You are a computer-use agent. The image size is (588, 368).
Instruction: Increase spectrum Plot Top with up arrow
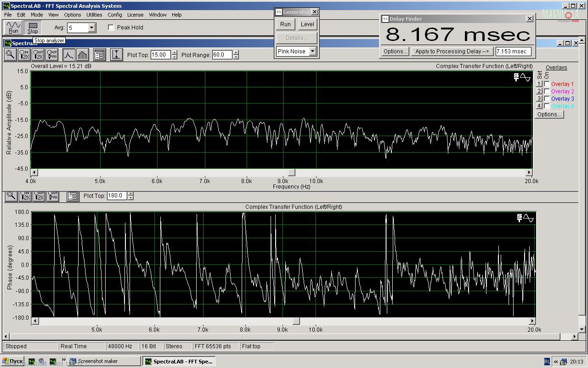click(175, 52)
